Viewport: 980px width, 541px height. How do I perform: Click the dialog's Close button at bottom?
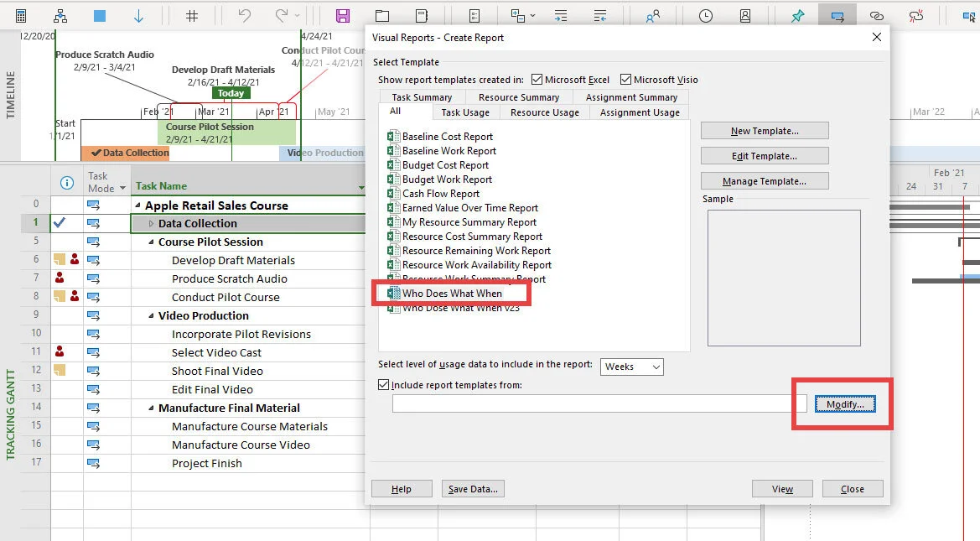[x=853, y=488]
